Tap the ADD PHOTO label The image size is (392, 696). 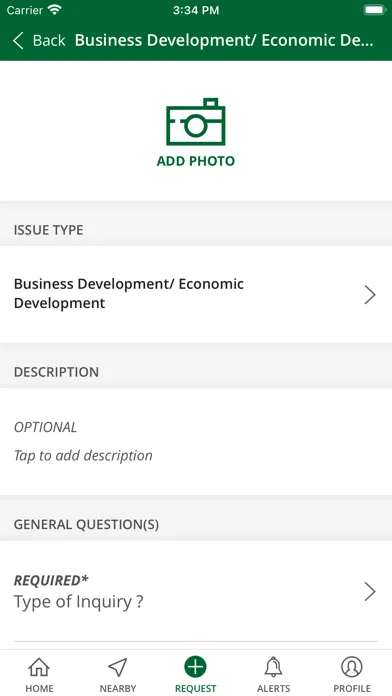[196, 161]
